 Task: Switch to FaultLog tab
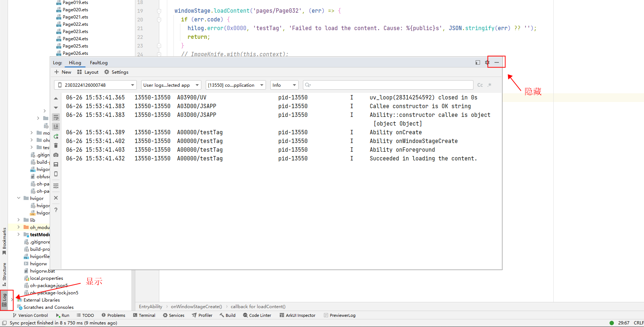[99, 63]
